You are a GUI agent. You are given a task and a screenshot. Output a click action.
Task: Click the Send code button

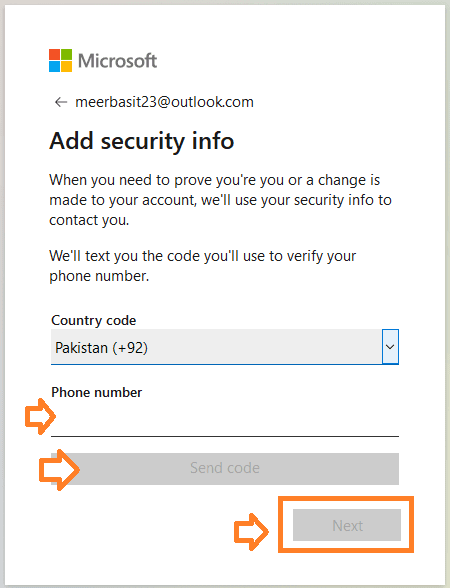225,468
